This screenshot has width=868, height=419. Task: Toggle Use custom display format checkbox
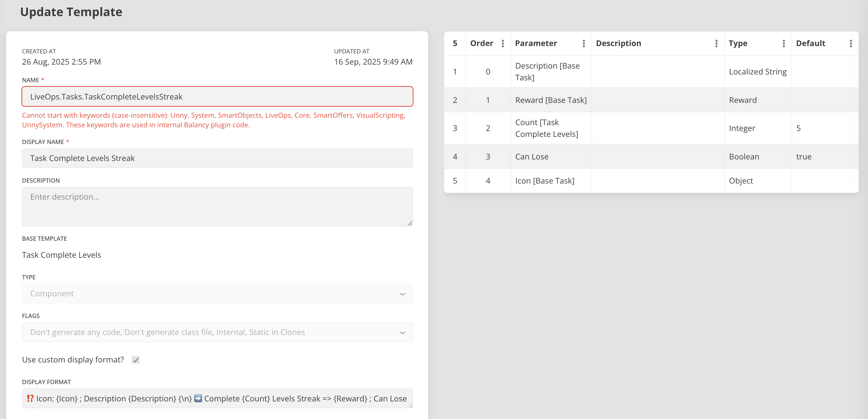click(135, 360)
